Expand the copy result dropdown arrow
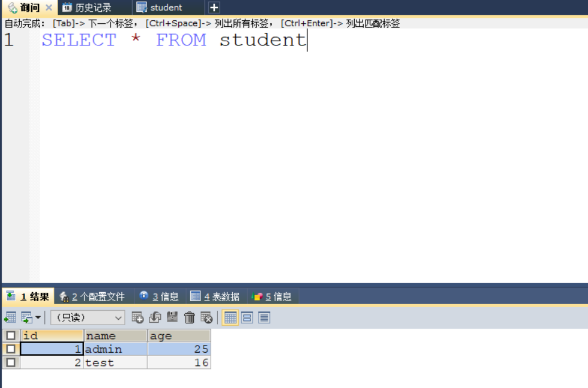Image resolution: width=588 pixels, height=388 pixels. click(x=38, y=317)
